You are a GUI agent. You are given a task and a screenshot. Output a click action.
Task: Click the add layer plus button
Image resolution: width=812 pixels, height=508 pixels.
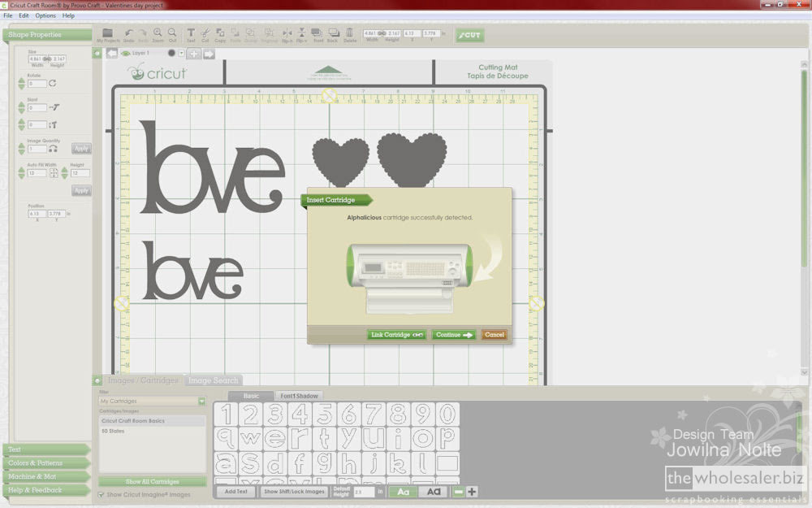pos(194,54)
